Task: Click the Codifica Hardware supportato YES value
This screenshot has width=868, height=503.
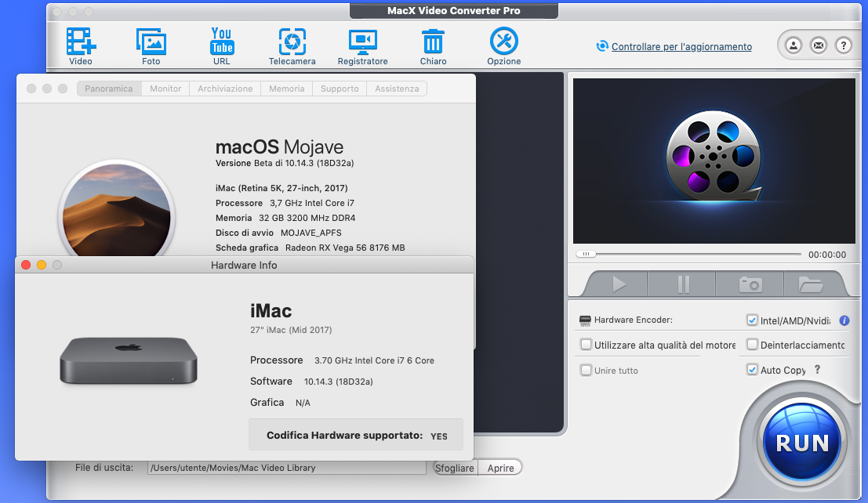Action: [439, 436]
